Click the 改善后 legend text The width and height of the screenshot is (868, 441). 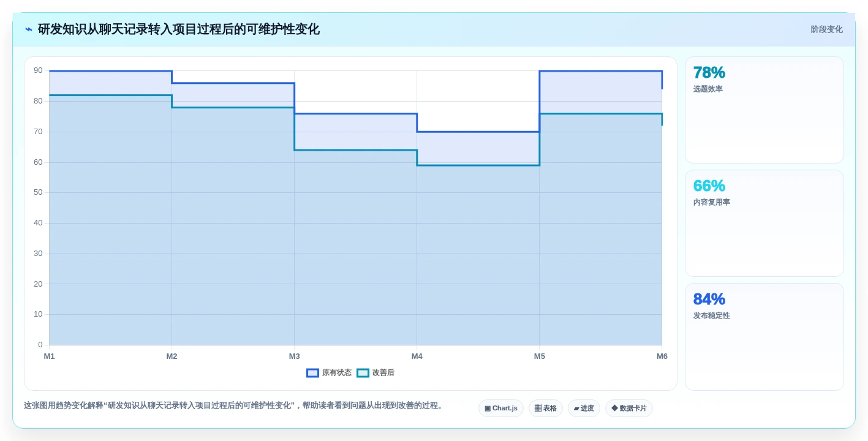(383, 373)
